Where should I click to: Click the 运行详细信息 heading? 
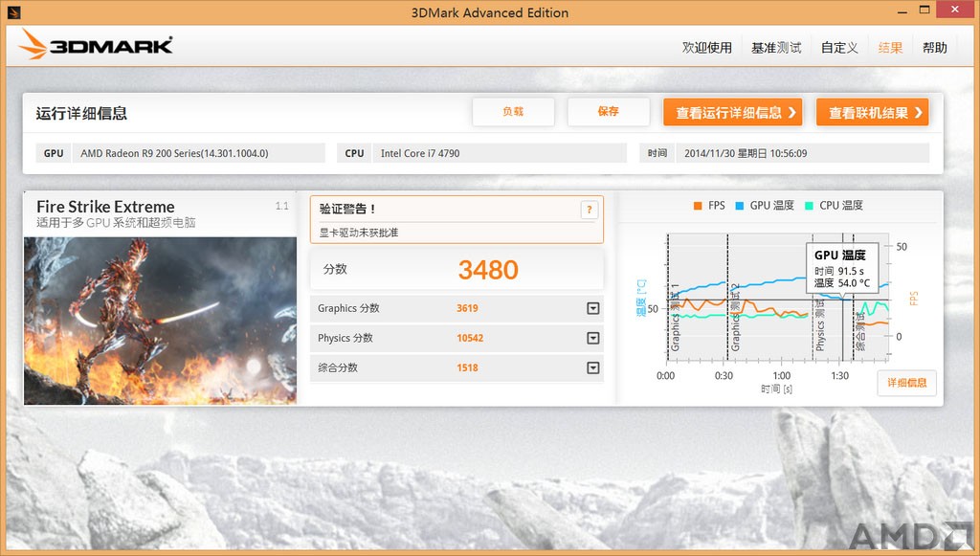click(x=81, y=113)
